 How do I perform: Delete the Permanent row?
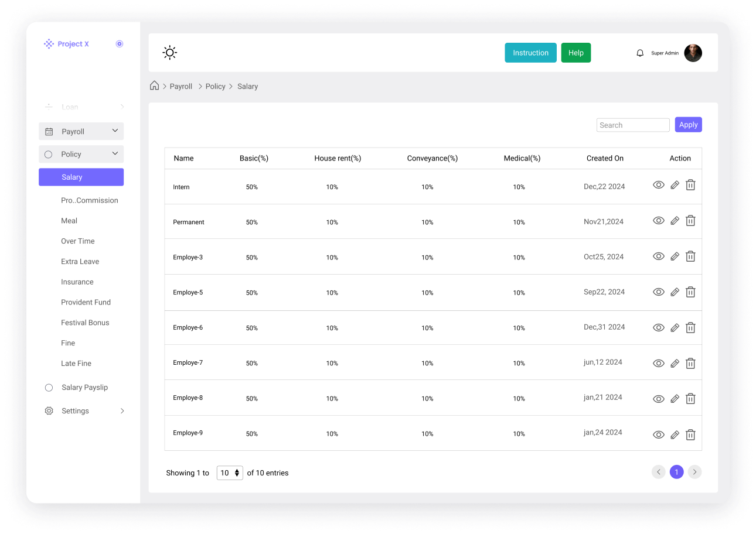click(x=690, y=221)
